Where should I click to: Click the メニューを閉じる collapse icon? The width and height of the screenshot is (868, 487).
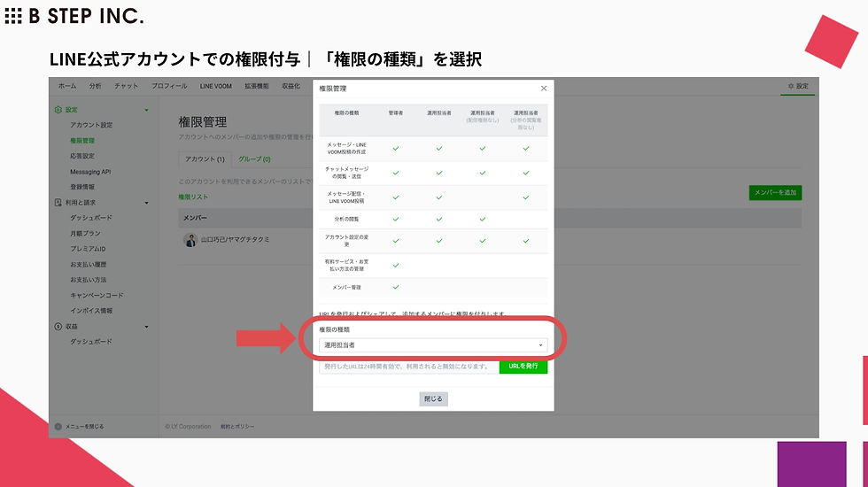(x=58, y=427)
